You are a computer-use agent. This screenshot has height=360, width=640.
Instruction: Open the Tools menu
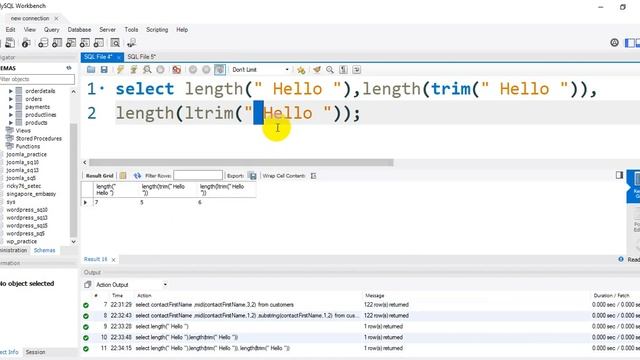pyautogui.click(x=131, y=30)
